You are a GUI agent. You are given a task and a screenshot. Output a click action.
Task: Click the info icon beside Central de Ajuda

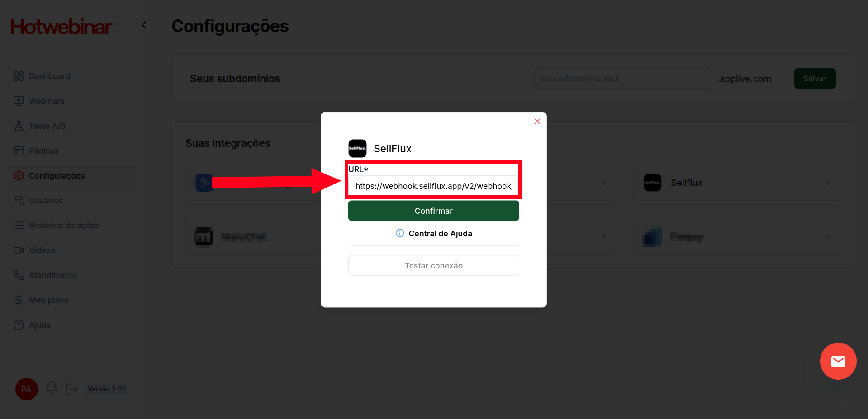click(400, 233)
